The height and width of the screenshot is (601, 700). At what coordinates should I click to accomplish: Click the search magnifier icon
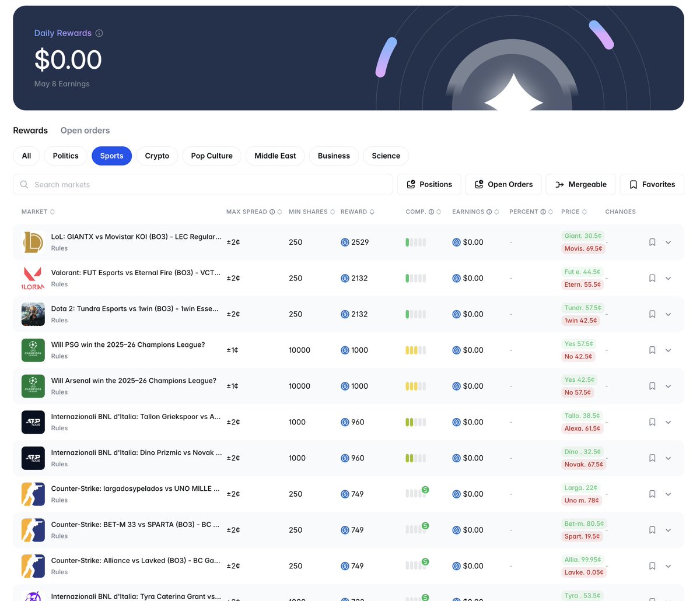coord(24,184)
